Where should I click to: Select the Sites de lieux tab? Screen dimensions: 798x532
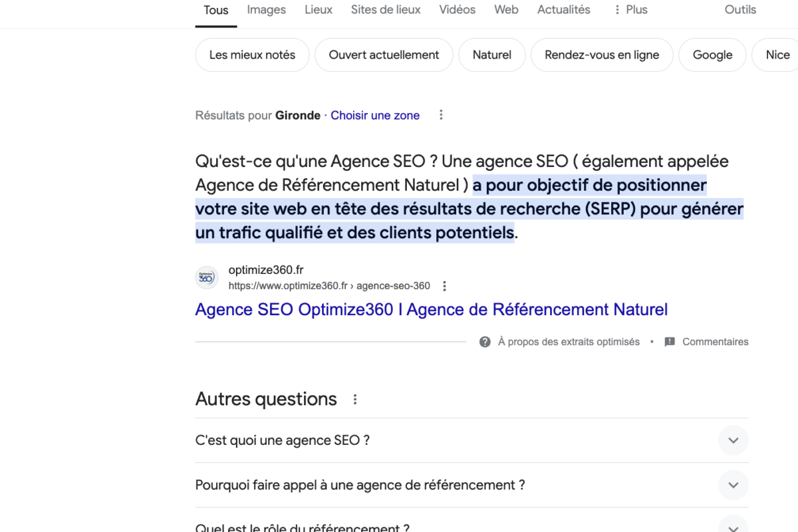386,10
